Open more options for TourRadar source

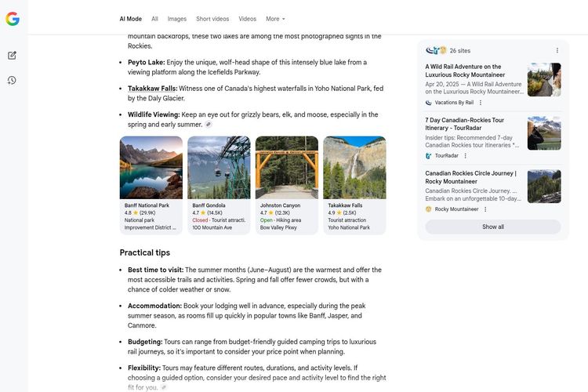tap(466, 156)
